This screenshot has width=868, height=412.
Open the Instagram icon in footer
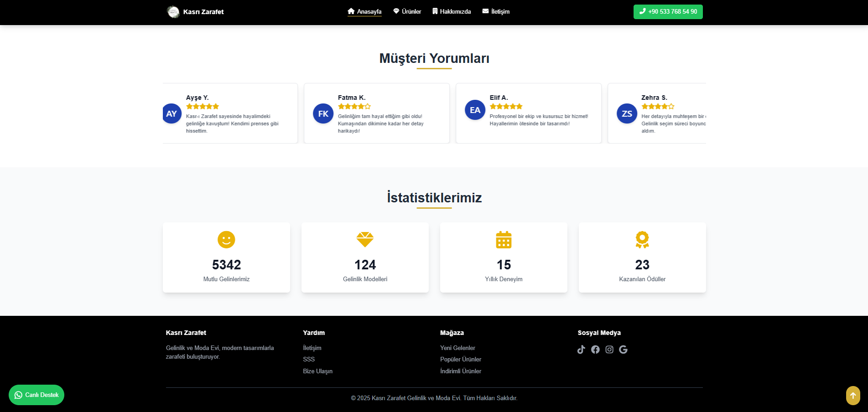coord(609,350)
